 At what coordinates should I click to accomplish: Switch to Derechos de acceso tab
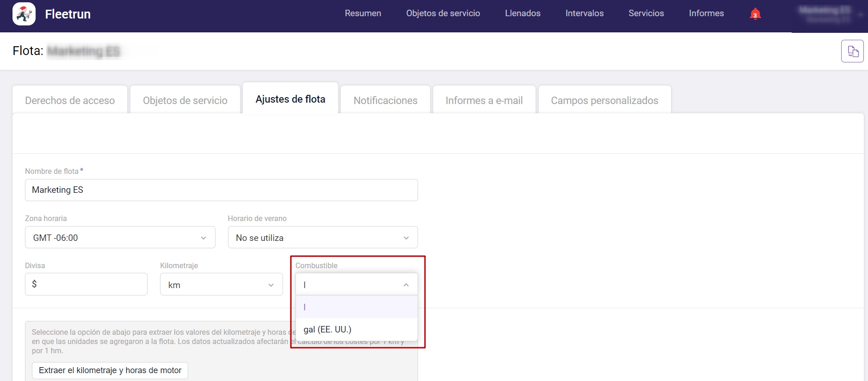(70, 100)
